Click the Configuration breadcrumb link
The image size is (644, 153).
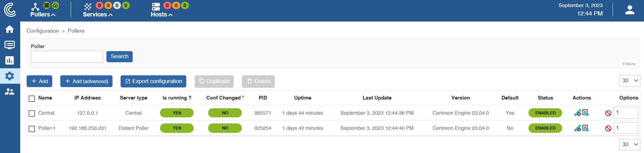point(43,31)
